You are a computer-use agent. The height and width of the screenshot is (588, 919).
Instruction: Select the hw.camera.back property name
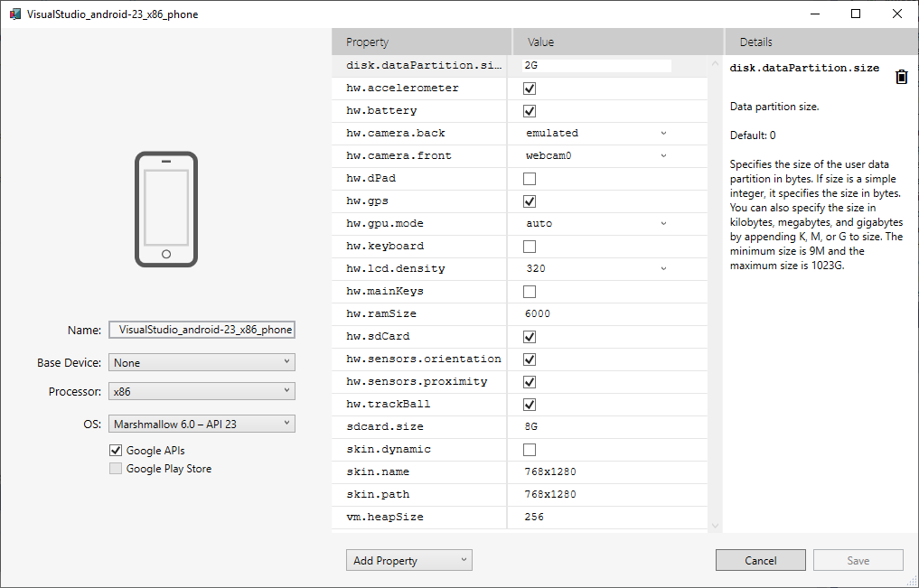click(x=395, y=133)
